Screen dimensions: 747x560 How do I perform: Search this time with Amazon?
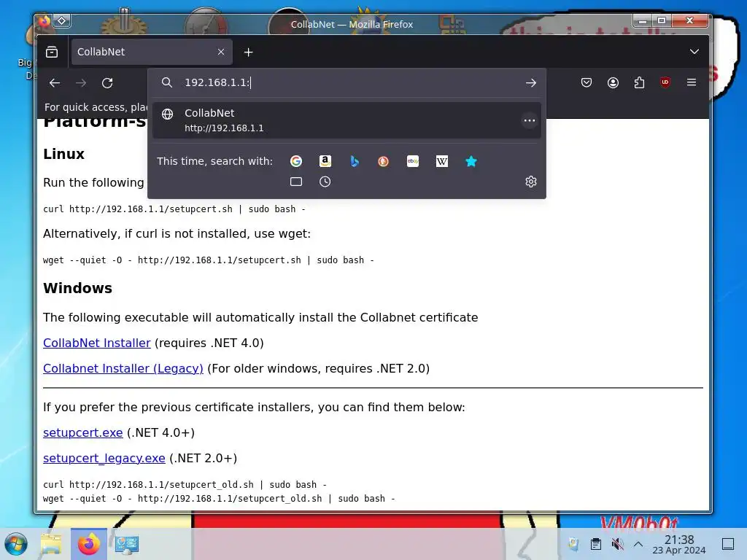tap(325, 161)
